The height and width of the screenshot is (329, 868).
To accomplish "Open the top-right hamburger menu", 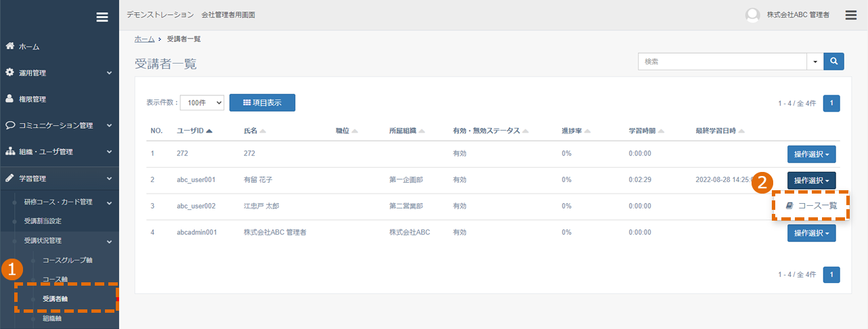I will coord(851,15).
